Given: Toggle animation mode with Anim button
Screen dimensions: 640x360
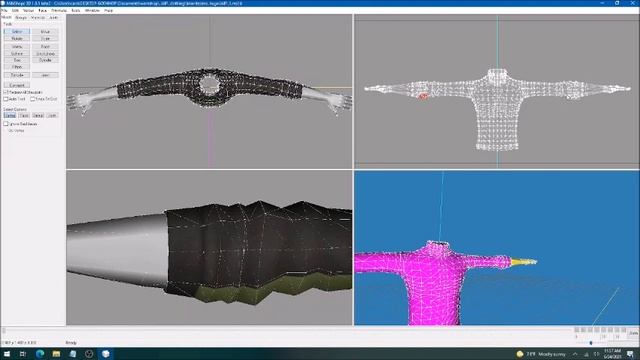Looking at the screenshot, I should point(633,333).
